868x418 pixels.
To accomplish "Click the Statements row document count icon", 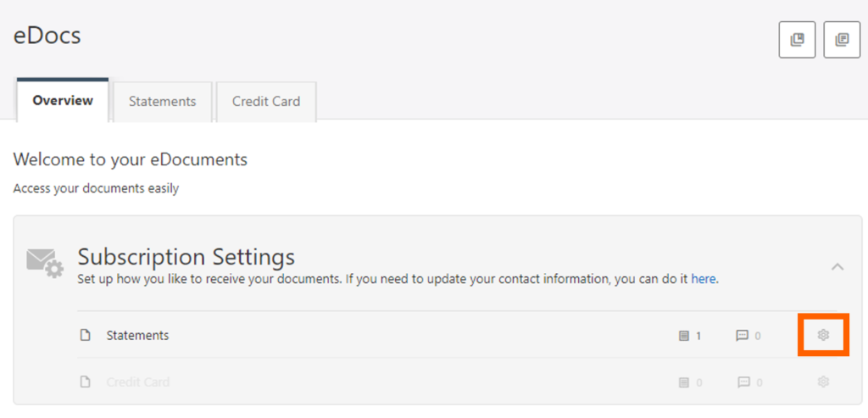I will pos(684,336).
